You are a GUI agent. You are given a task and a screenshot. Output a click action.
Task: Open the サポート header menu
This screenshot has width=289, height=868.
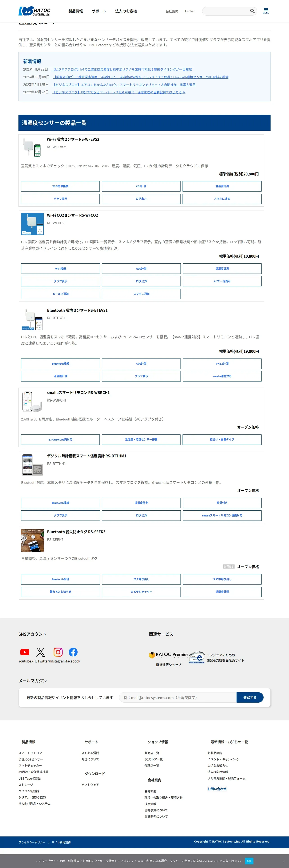[x=99, y=11]
